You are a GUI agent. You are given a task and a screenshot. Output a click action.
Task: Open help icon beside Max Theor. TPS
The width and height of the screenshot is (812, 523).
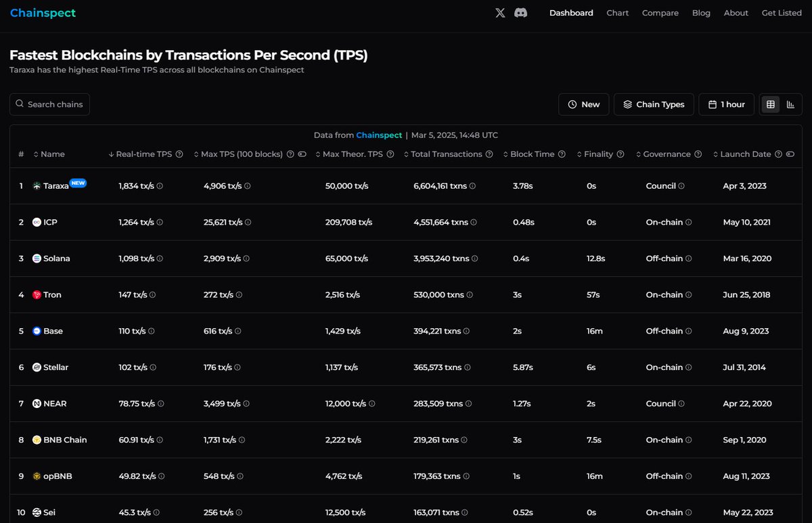pyautogui.click(x=390, y=154)
